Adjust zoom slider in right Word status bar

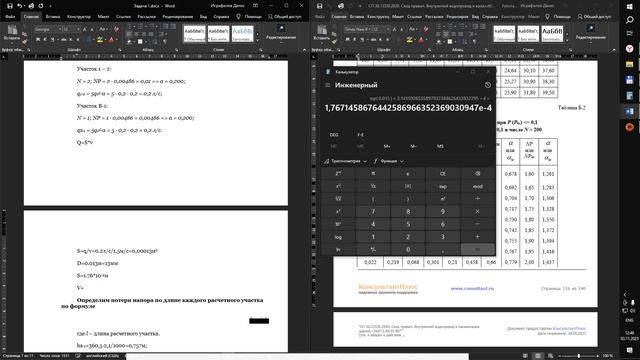(578, 356)
